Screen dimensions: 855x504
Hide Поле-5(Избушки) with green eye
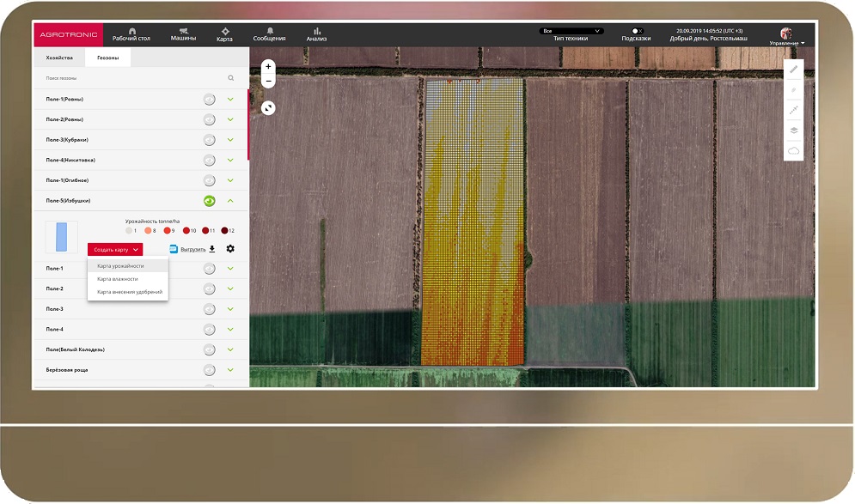pos(209,201)
